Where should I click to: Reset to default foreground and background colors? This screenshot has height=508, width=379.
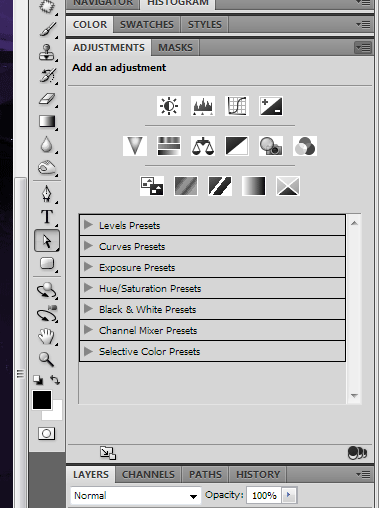click(x=38, y=380)
